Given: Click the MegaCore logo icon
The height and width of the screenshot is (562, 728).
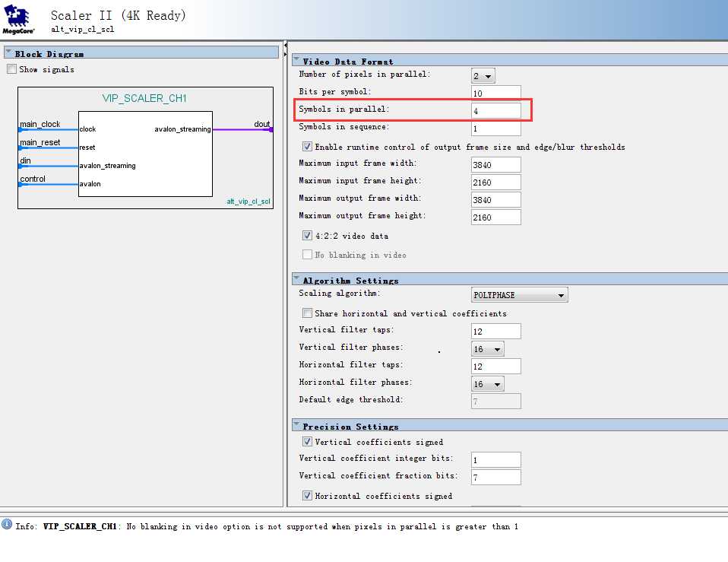Looking at the screenshot, I should 18,19.
